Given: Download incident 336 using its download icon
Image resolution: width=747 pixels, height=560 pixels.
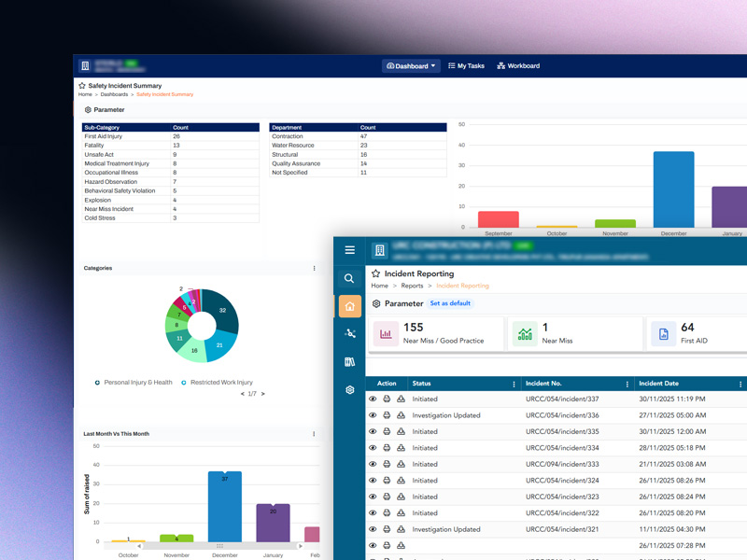Looking at the screenshot, I should (x=401, y=415).
